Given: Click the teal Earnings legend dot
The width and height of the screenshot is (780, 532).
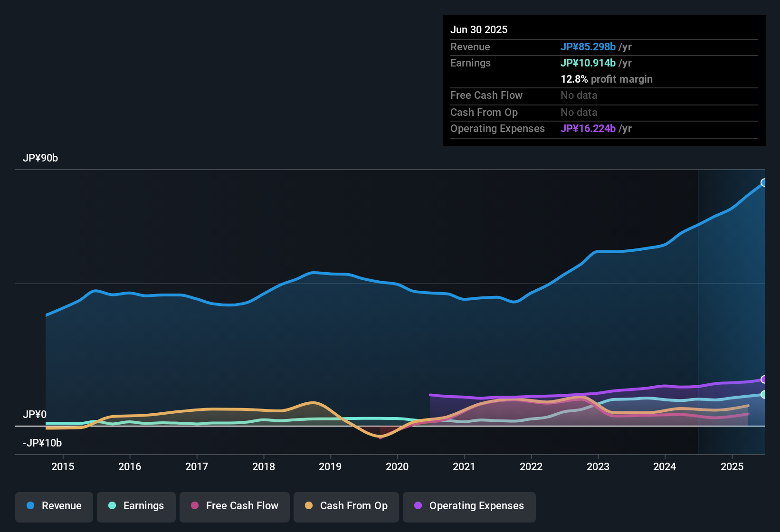Looking at the screenshot, I should pyautogui.click(x=112, y=506).
